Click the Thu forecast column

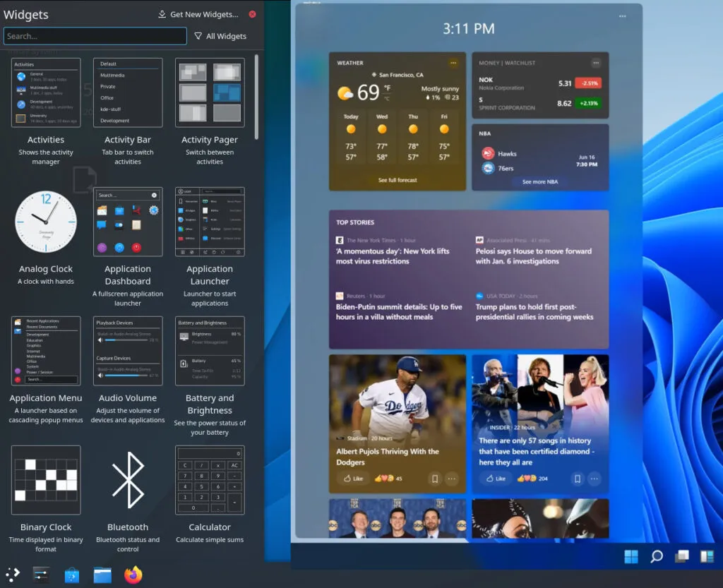(x=413, y=137)
